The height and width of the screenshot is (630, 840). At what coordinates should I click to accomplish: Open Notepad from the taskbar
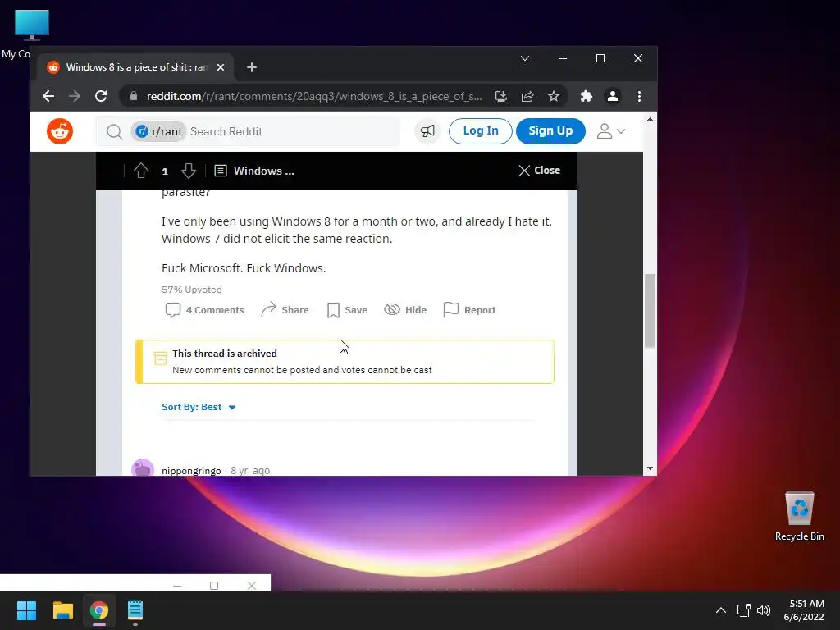[x=135, y=610]
